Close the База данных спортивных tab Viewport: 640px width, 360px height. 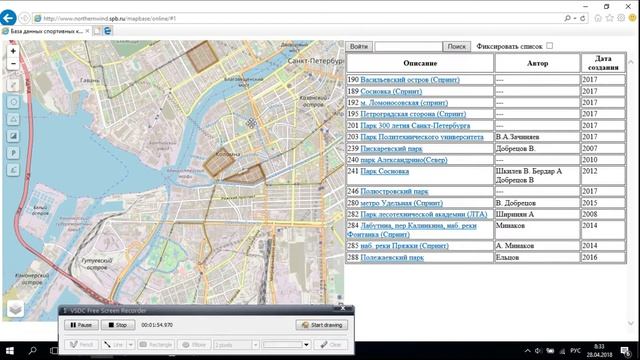[x=87, y=31]
